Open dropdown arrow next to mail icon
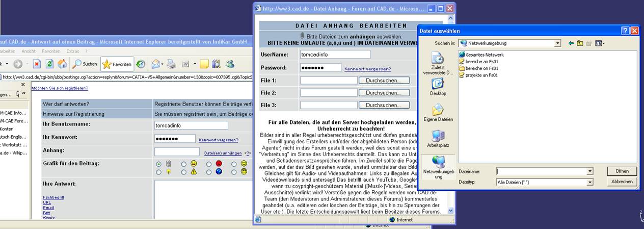 [163, 64]
